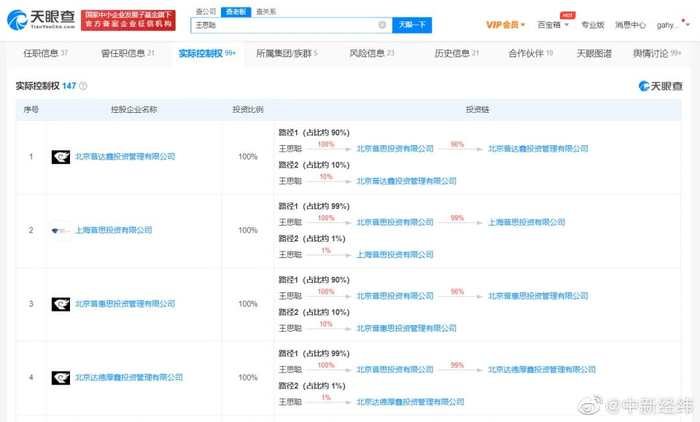Open 北京普达鑫投资管理有限公司 in row 1 path 2
700x422 pixels.
406,181
